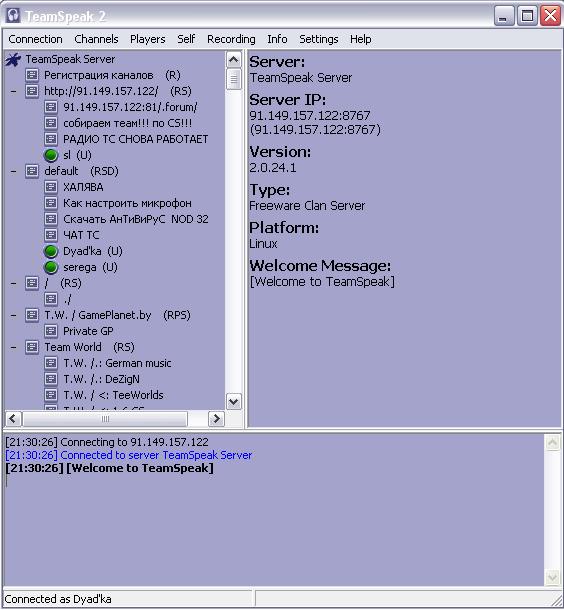564x610 pixels.
Task: Click the channel icon beside Регистрация каналов
Action: tap(32, 75)
